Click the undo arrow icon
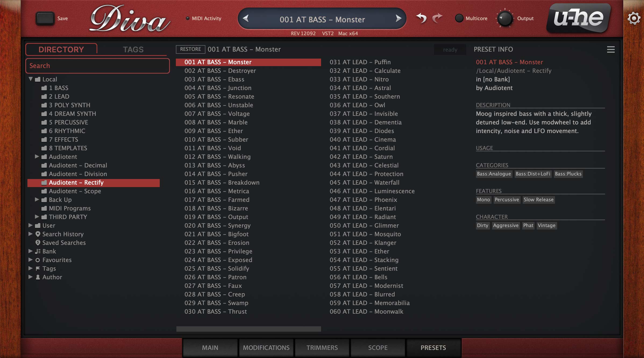The image size is (644, 358). [x=421, y=18]
